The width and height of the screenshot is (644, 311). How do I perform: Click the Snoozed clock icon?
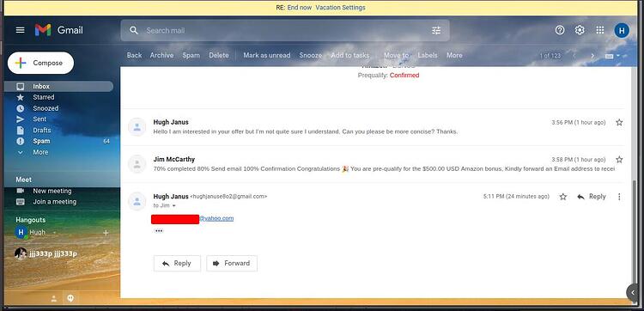pyautogui.click(x=20, y=108)
